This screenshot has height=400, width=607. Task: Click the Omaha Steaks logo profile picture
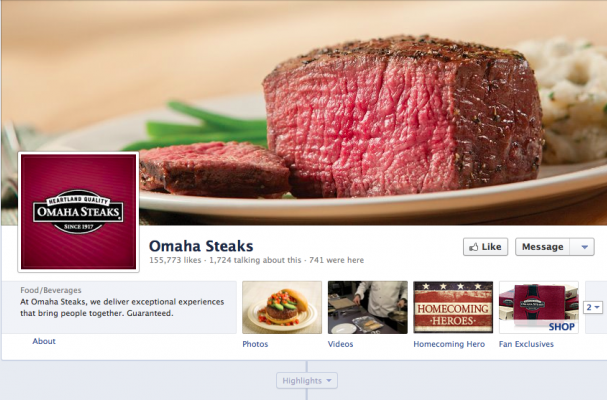tap(79, 212)
